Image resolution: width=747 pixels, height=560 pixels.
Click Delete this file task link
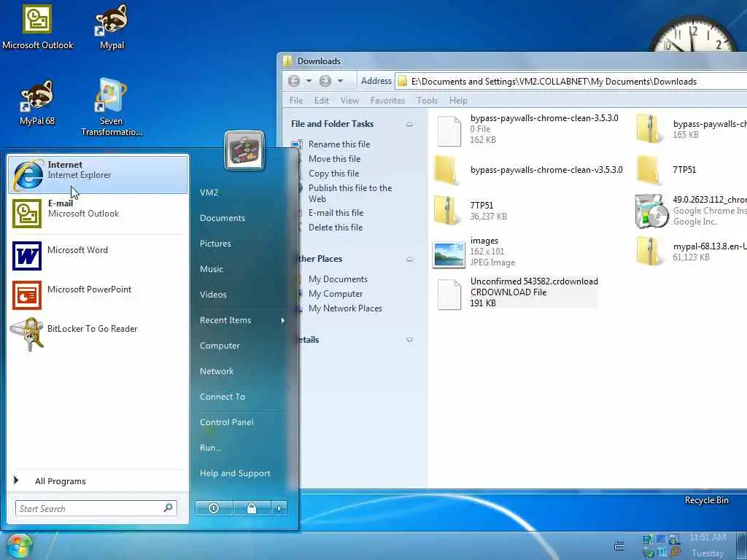pos(336,227)
